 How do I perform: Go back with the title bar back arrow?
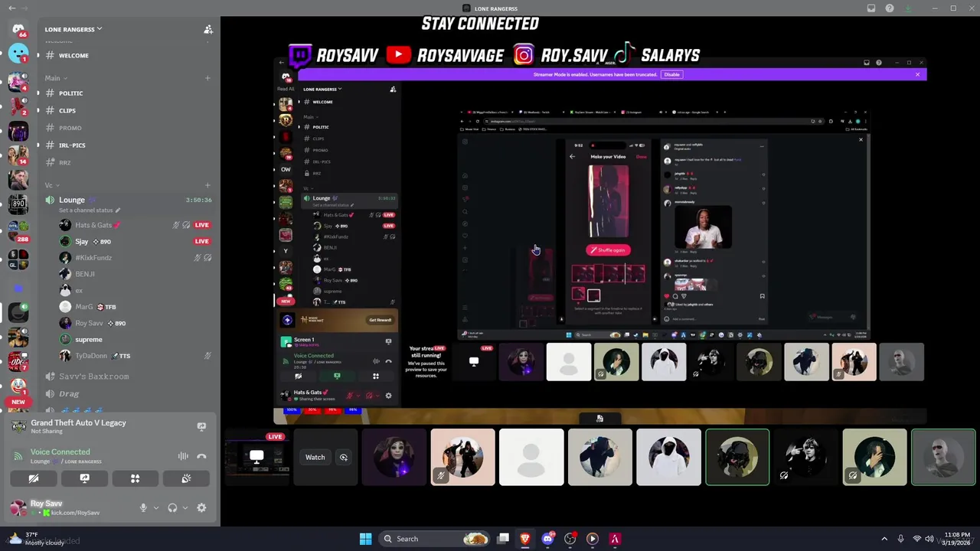coord(11,8)
